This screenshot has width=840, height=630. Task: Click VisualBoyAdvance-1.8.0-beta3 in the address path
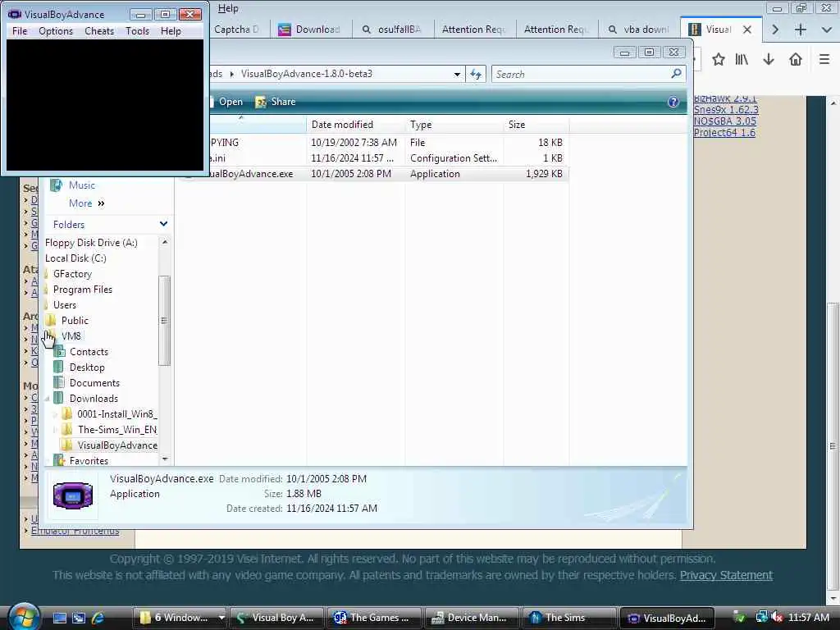(307, 74)
